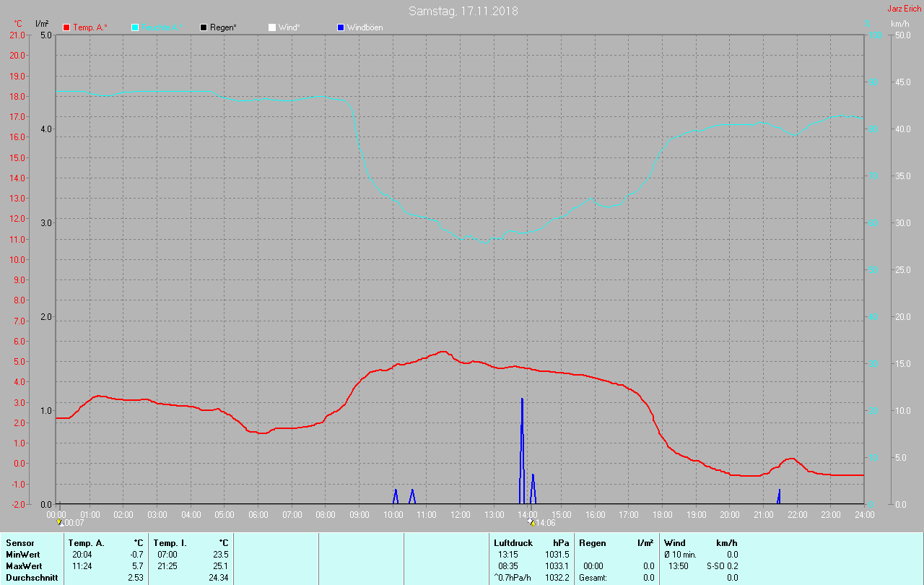Screen dimensions: 924x585
Task: Click the red '21.0' temperature axis label
Action: tap(17, 35)
